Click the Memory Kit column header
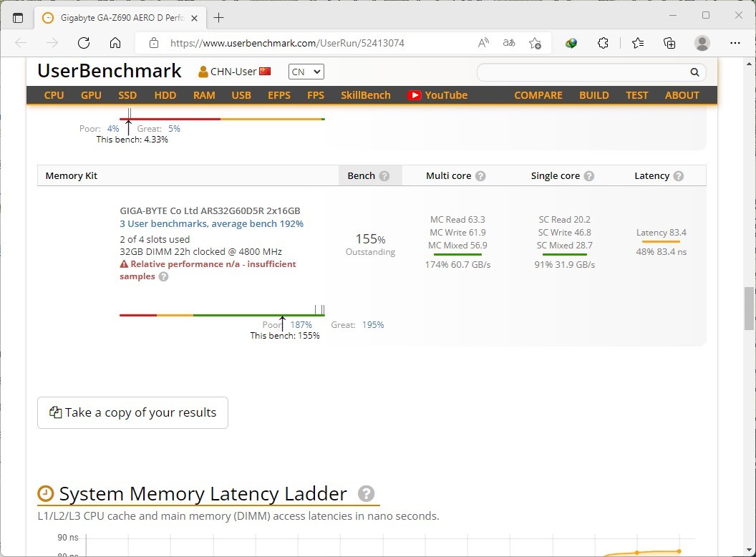 point(72,176)
